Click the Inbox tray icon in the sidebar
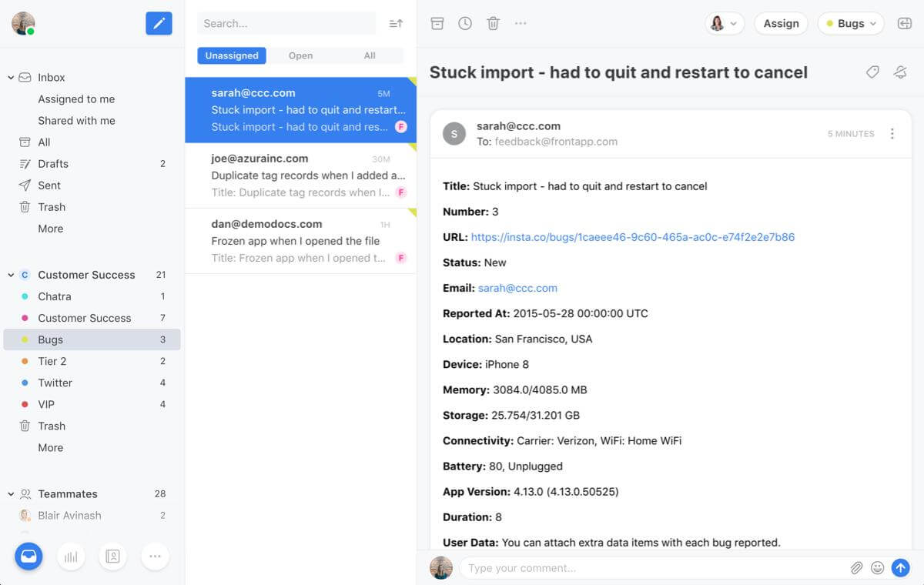 coord(25,78)
